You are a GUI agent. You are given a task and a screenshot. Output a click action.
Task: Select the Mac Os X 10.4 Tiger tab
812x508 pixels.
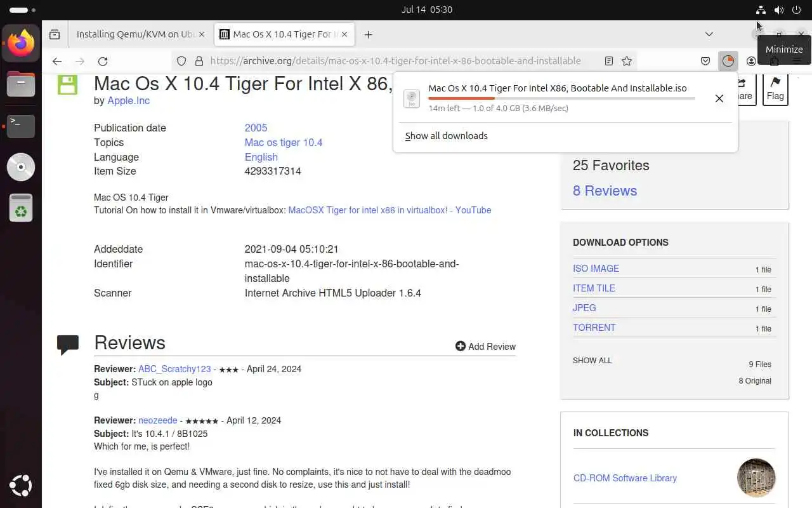tap(284, 34)
